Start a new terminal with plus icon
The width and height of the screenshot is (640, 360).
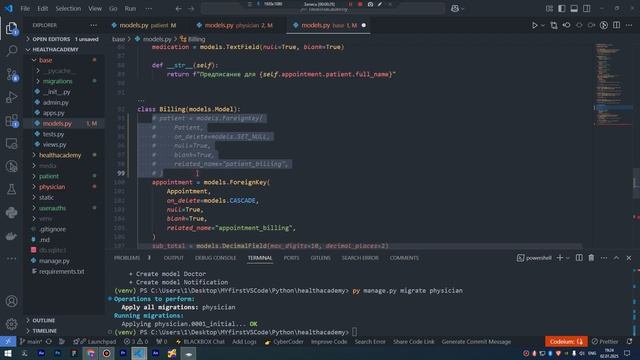560,258
